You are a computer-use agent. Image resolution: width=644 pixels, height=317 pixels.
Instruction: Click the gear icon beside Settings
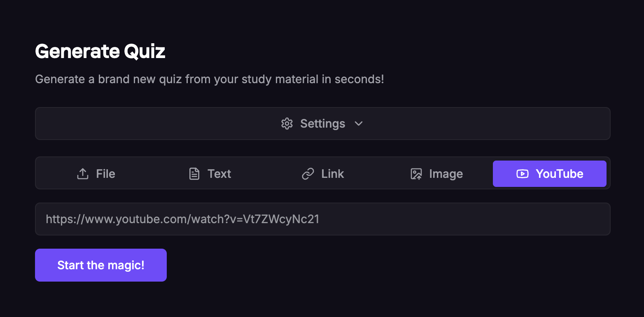click(x=287, y=124)
